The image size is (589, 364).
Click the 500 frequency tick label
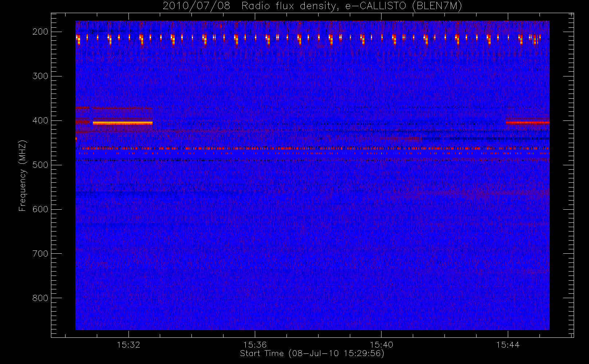[40, 165]
